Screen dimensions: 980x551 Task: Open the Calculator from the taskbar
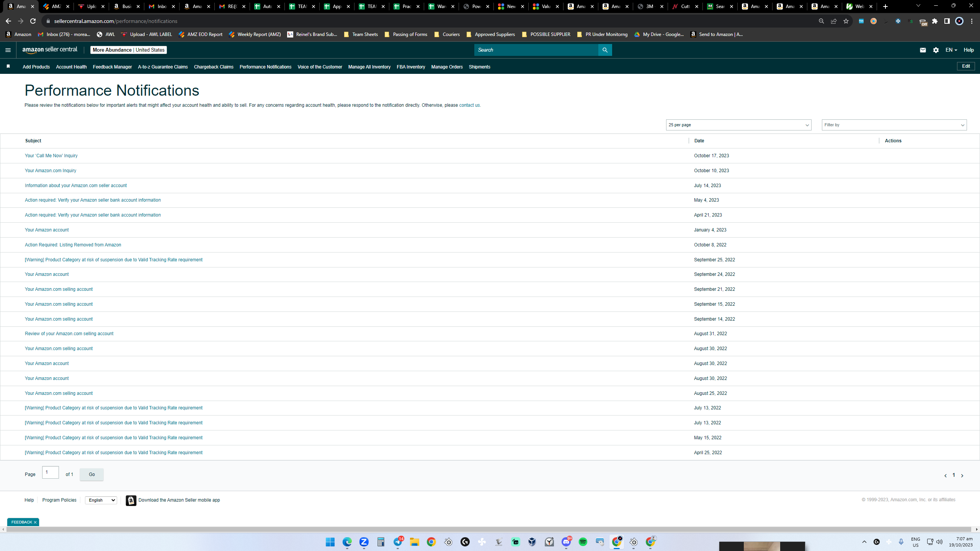[x=381, y=542]
